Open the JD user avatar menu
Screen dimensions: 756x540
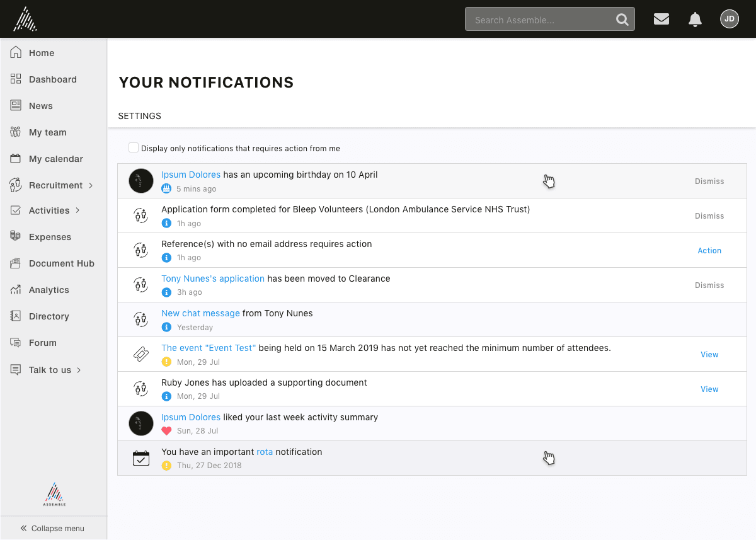point(730,19)
